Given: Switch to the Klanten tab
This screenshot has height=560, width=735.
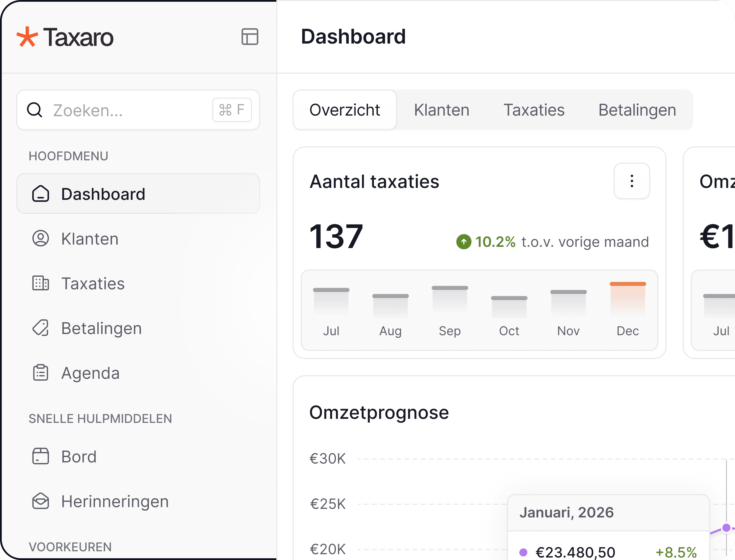Looking at the screenshot, I should point(442,110).
